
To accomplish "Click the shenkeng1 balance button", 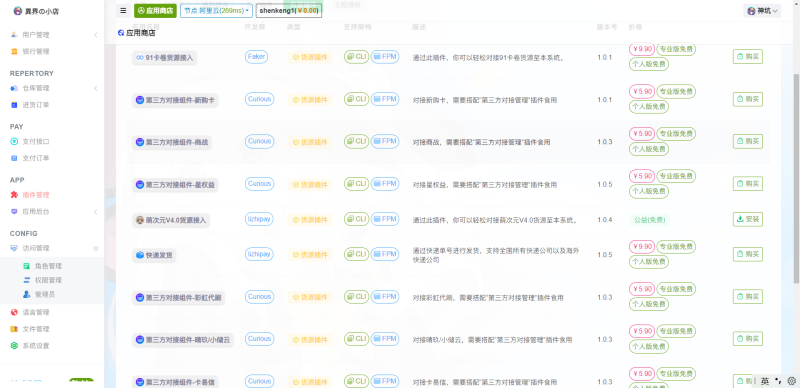I will (x=289, y=11).
